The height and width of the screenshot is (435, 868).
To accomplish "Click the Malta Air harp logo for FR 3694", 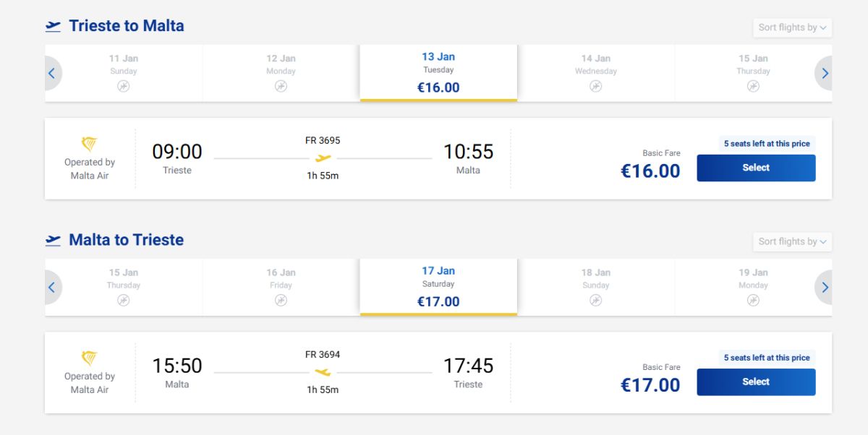I will point(89,358).
